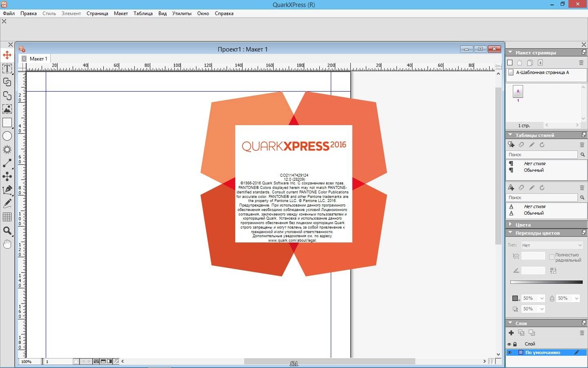The image size is (588, 368).
Task: Select A-Шаблонная страница A master page
Action: point(546,72)
